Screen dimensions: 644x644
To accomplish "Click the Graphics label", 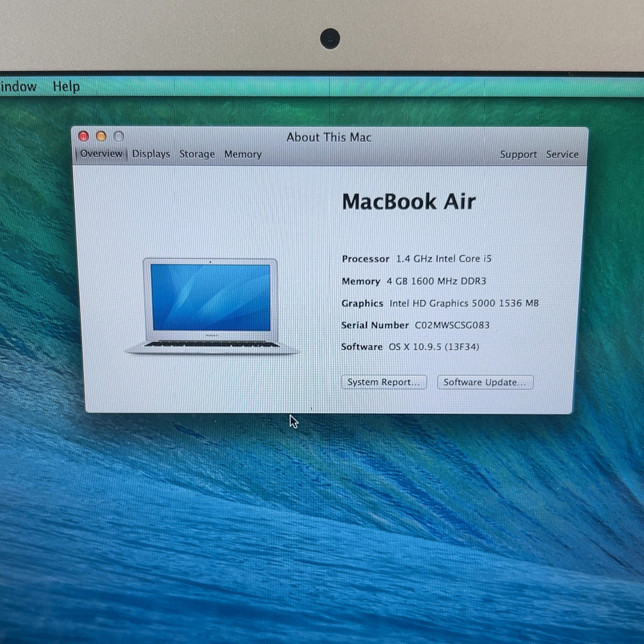I will click(362, 304).
